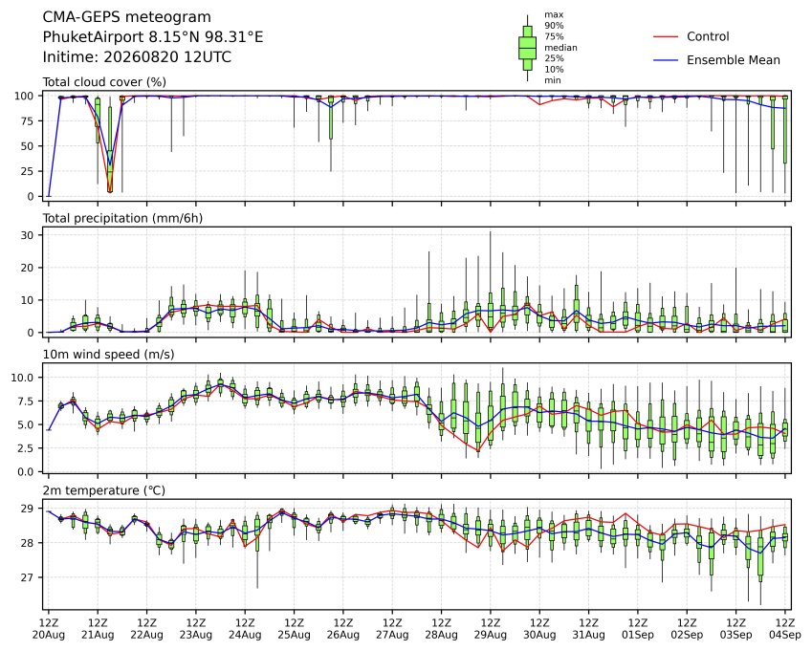Image resolution: width=812 pixels, height=651 pixels.
Task: Select the Control legend label
Action: point(708,36)
